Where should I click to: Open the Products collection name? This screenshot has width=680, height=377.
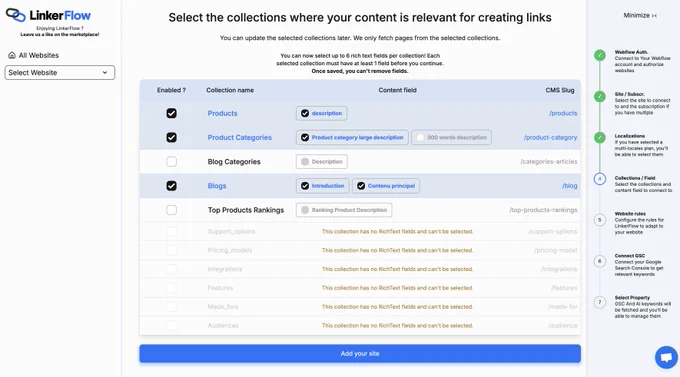[222, 113]
